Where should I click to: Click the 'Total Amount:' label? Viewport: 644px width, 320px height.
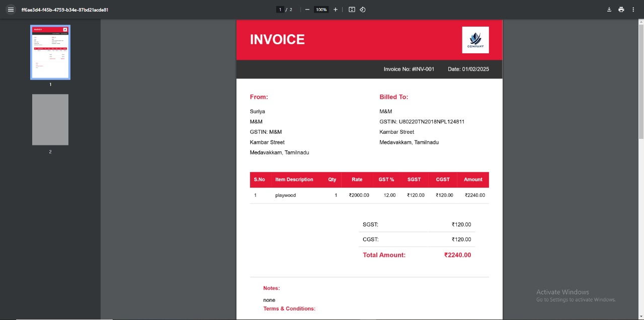pyautogui.click(x=384, y=255)
